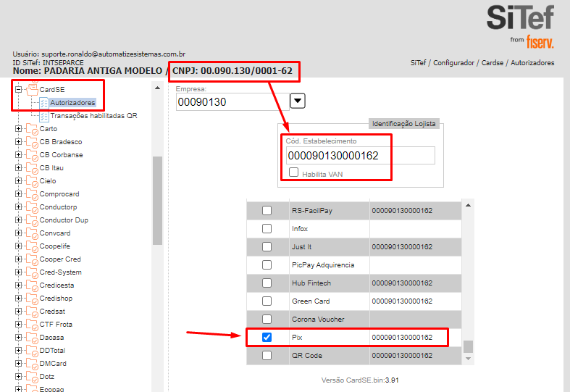This screenshot has height=392, width=570.
Task: Click the Credishop folder icon
Action: click(32, 299)
